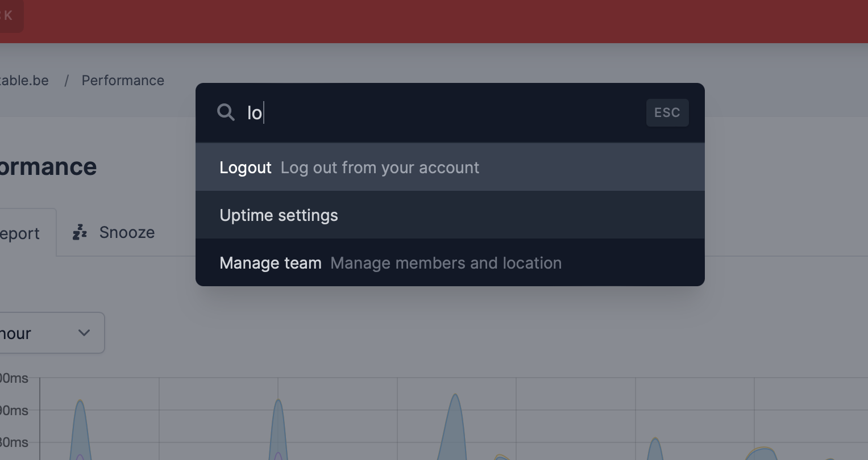Open the Snooze tab

click(x=114, y=232)
